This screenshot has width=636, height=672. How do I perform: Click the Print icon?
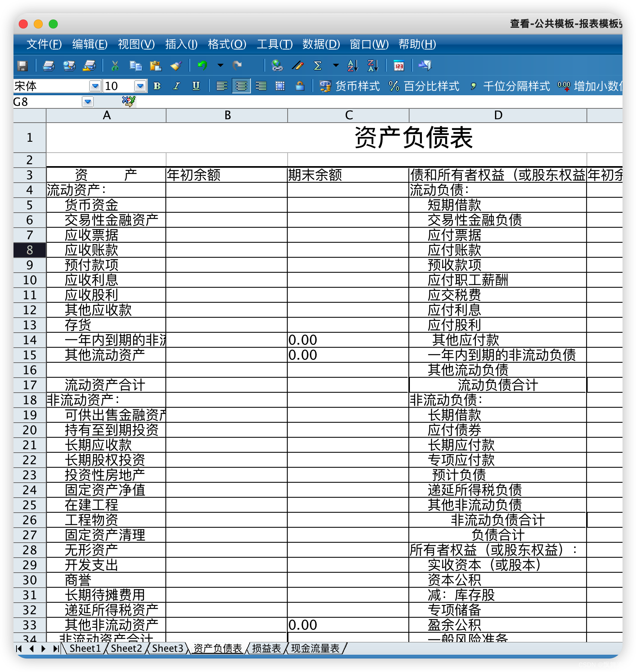pos(49,66)
